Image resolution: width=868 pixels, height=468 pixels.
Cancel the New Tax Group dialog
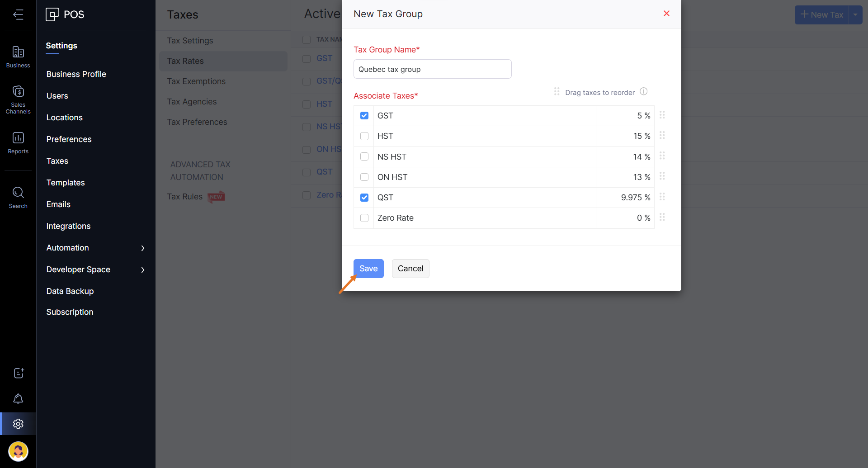coord(410,269)
